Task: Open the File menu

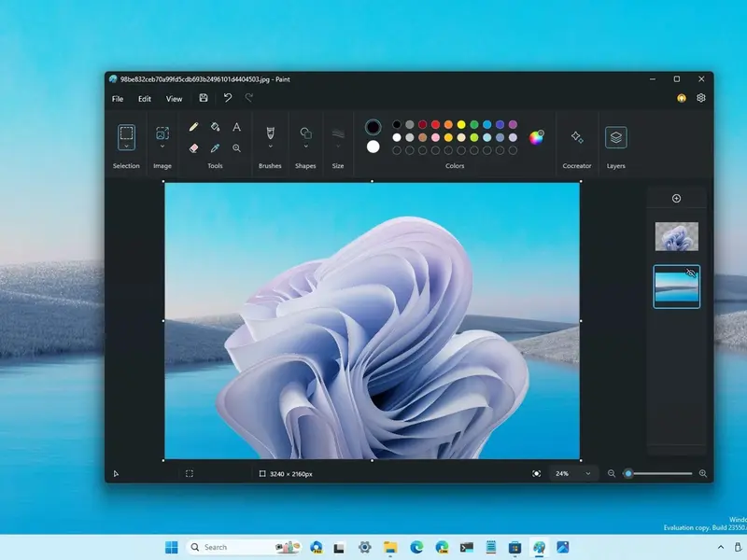Action: [x=118, y=99]
